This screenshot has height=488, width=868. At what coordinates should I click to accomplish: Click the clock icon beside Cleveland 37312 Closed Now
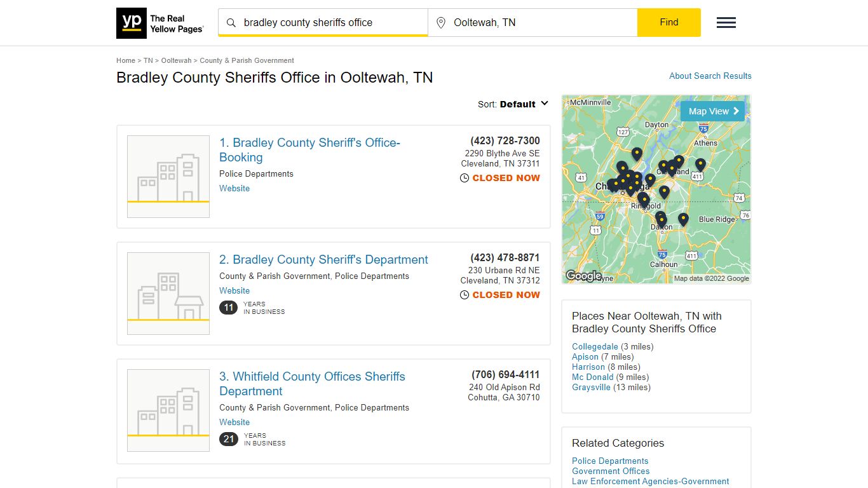pos(465,295)
